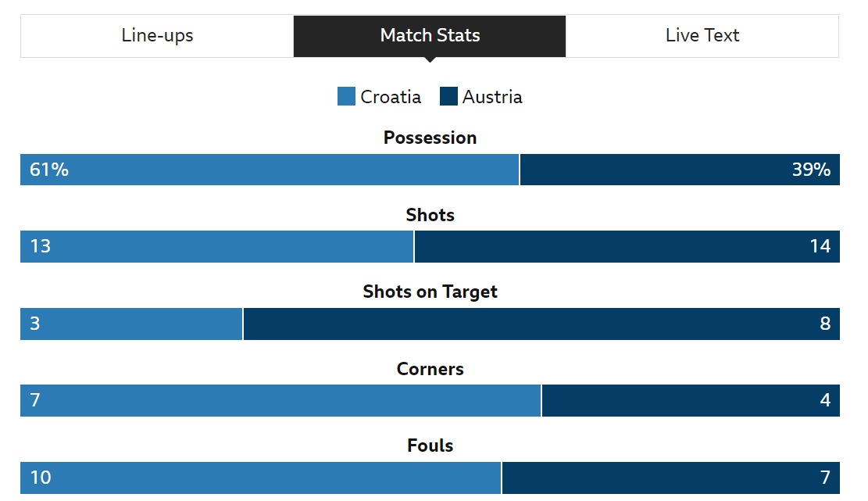
Task: Click Austria's 39% possession bar
Action: (x=680, y=170)
